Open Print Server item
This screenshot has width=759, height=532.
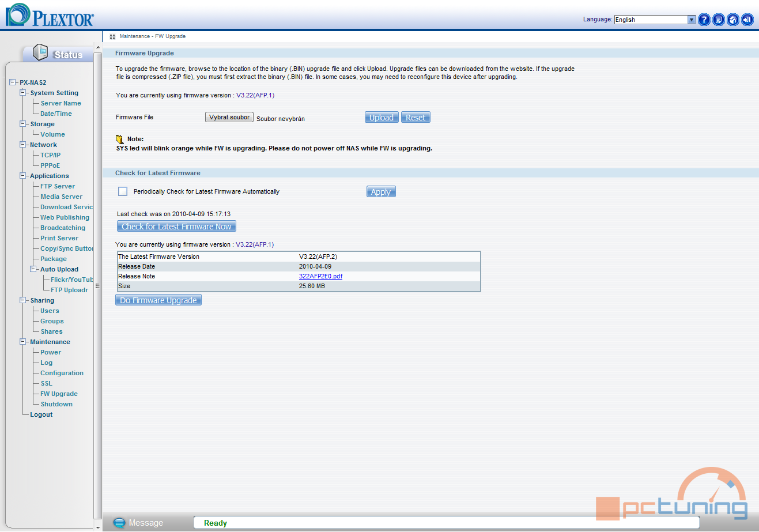pyautogui.click(x=59, y=238)
